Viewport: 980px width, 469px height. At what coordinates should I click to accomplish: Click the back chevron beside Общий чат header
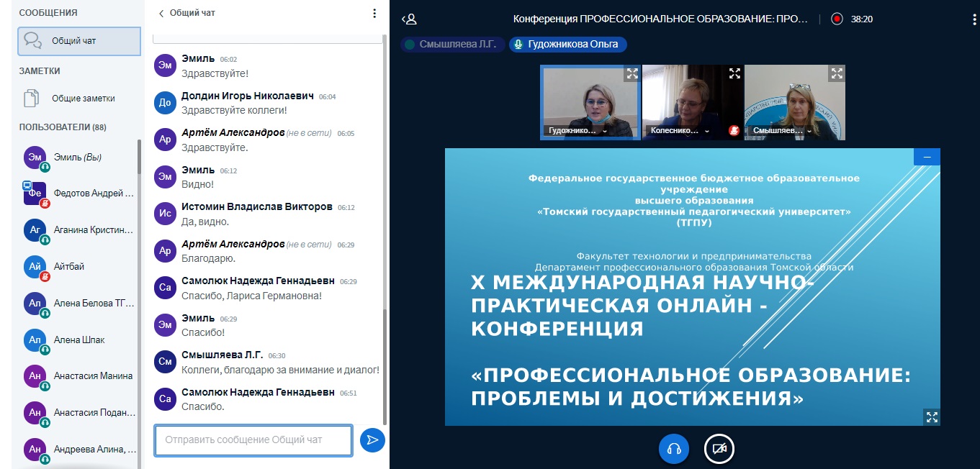point(161,13)
